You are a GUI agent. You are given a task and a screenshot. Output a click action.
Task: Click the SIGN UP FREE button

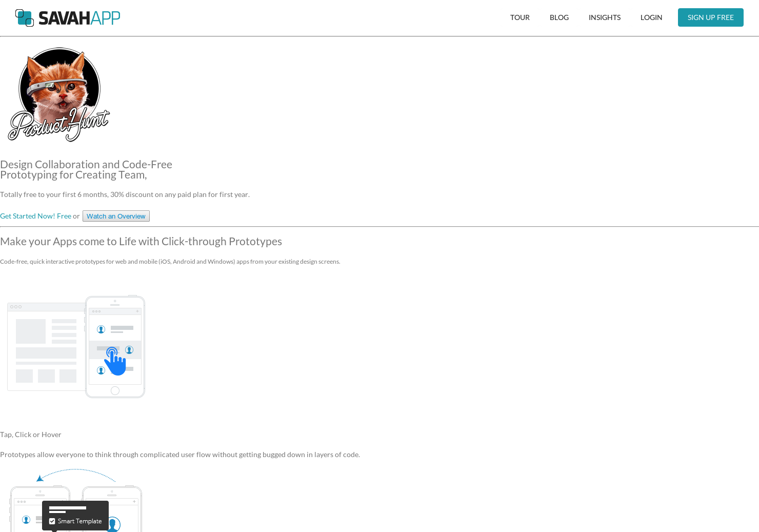tap(710, 17)
